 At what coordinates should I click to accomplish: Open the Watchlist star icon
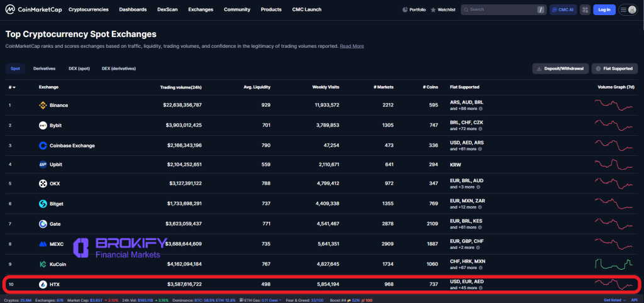pyautogui.click(x=433, y=10)
